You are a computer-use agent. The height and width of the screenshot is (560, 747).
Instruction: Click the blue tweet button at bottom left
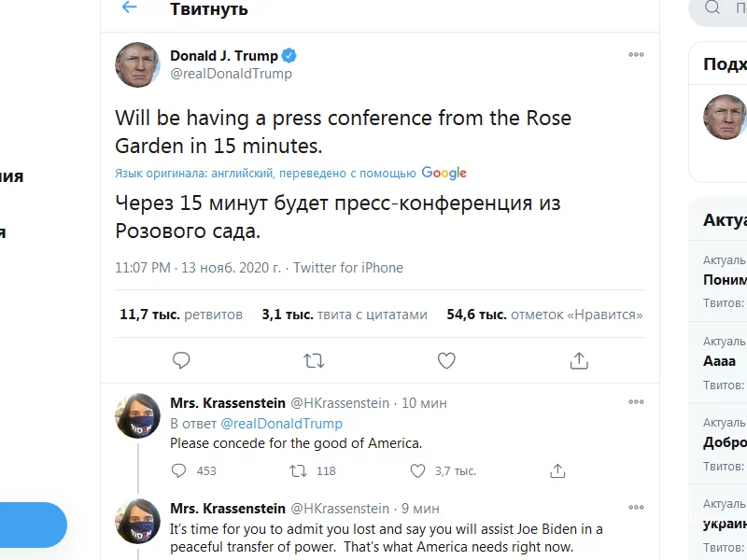(33, 525)
